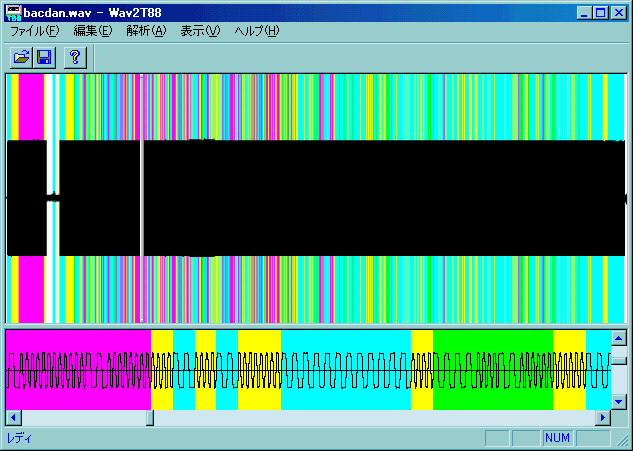Open the ファイル(F) menu

point(34,32)
